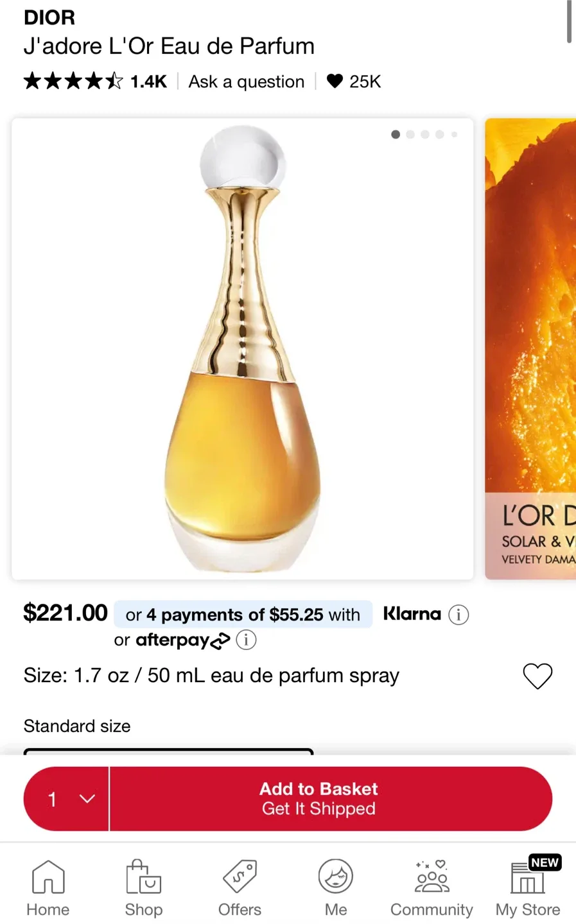Expand the quantity dropdown showing 1
Image resolution: width=576 pixels, height=924 pixels.
[x=67, y=799]
